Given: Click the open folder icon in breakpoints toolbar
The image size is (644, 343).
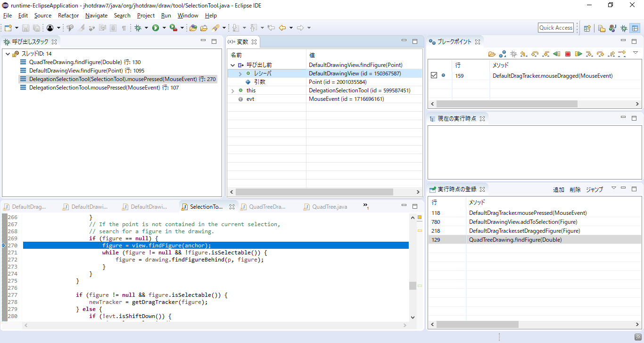Looking at the screenshot, I should pyautogui.click(x=492, y=54).
